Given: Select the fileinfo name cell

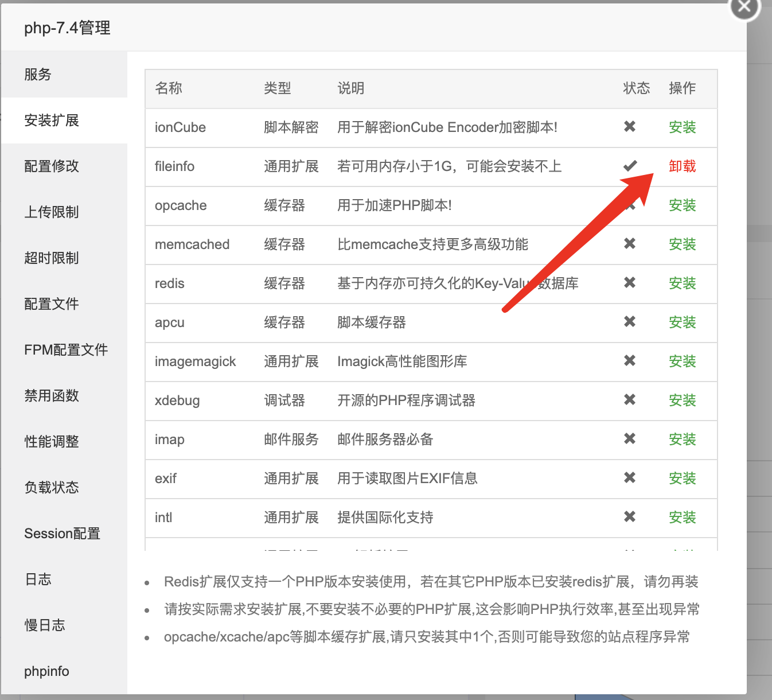Looking at the screenshot, I should coord(174,166).
